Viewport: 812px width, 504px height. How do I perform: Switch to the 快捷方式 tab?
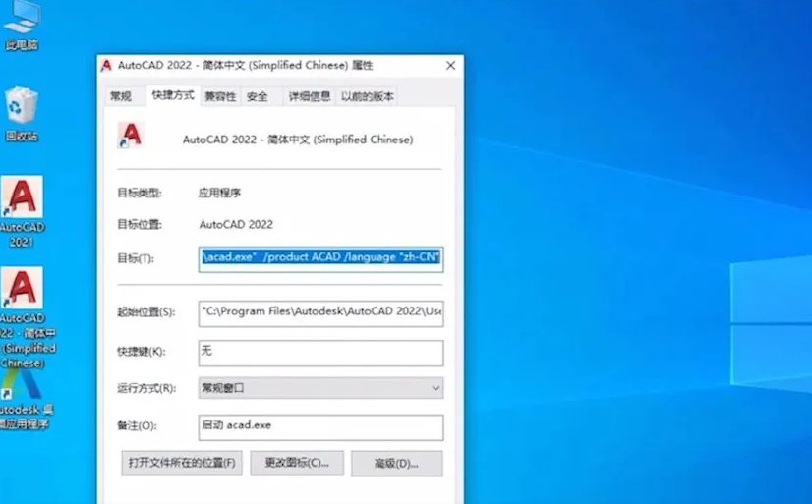click(173, 95)
